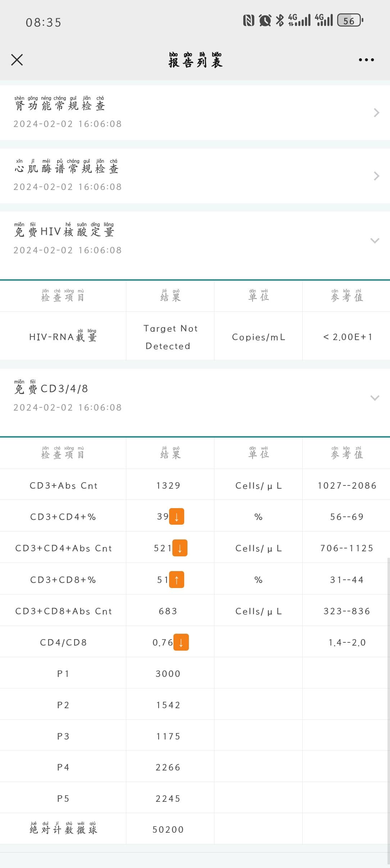Tap the 免费HIV核酸定量 report heading
The width and height of the screenshot is (390, 868).
pyautogui.click(x=64, y=232)
